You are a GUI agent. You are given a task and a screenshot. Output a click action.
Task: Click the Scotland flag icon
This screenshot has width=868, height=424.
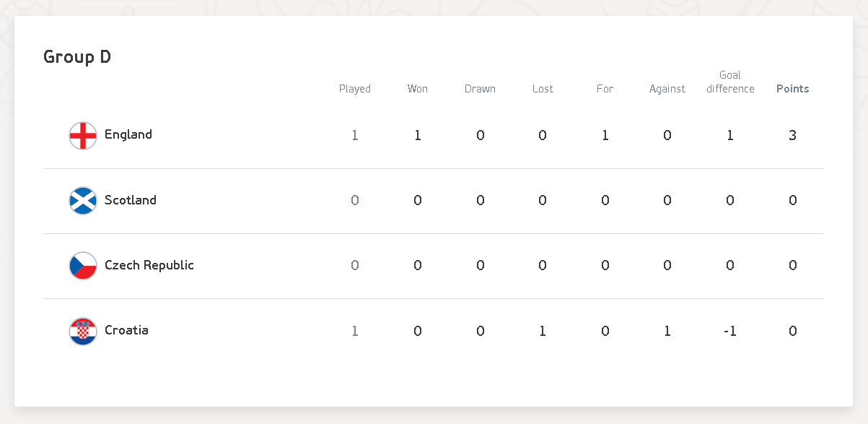pyautogui.click(x=83, y=201)
